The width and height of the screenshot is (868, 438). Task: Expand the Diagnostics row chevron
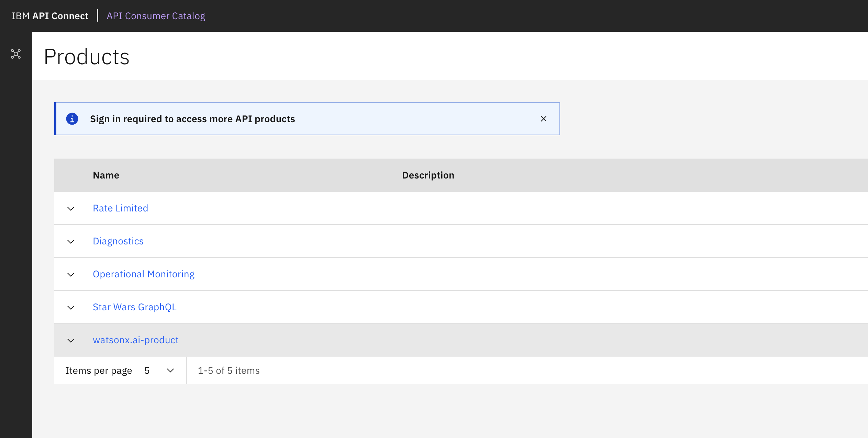pyautogui.click(x=71, y=242)
